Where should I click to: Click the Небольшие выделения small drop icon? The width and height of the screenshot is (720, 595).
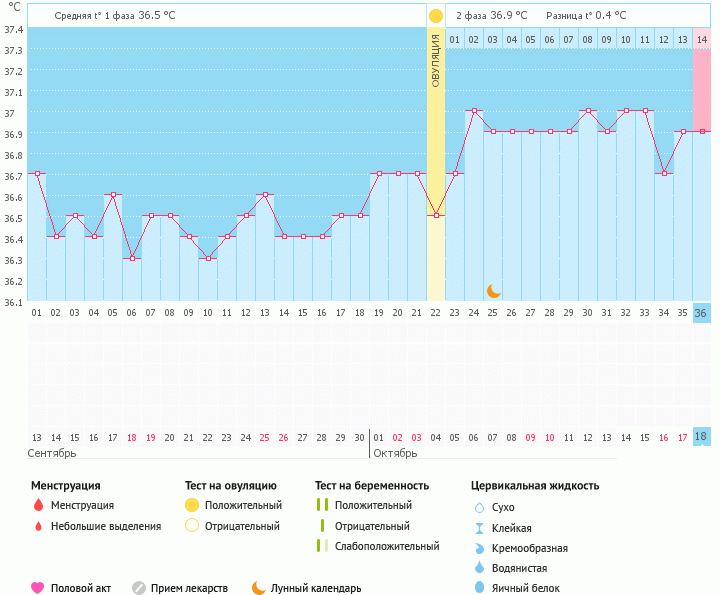38,526
